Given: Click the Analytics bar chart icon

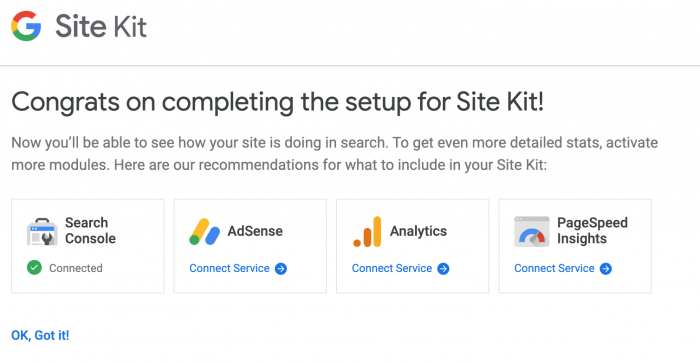Looking at the screenshot, I should pos(367,232).
